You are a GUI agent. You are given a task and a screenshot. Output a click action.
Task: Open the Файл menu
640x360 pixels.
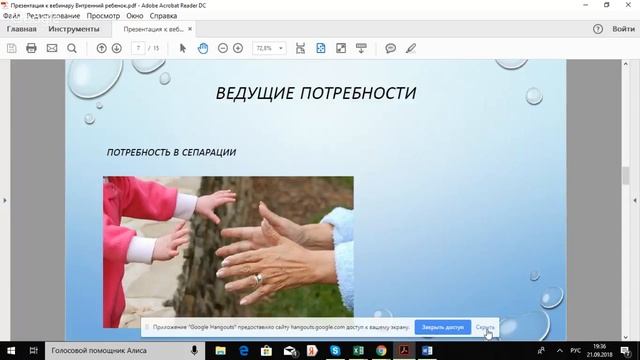click(x=11, y=16)
